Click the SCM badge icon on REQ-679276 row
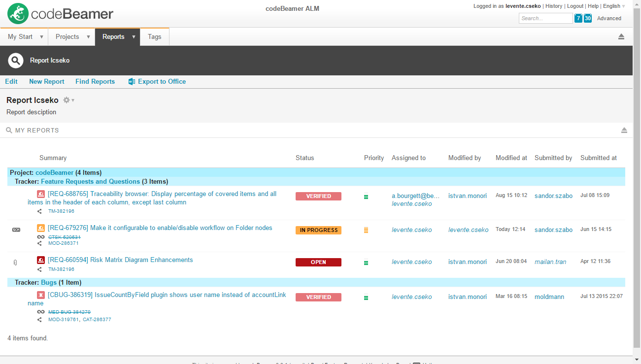641x364 pixels. tap(16, 230)
